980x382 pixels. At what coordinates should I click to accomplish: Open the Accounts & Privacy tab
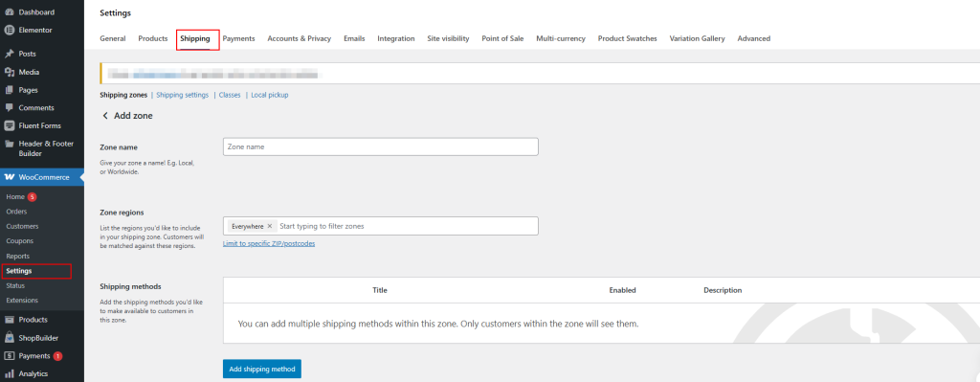click(300, 38)
